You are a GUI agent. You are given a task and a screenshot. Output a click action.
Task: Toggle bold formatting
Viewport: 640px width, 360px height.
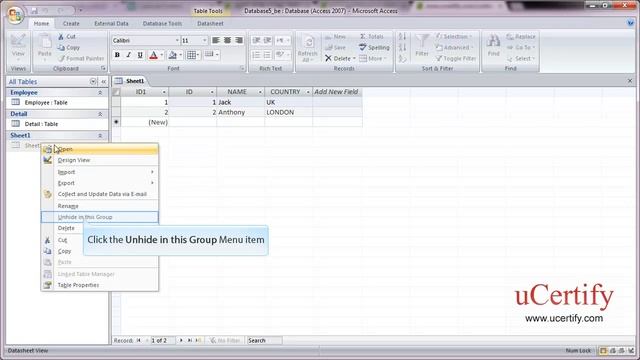[x=117, y=55]
